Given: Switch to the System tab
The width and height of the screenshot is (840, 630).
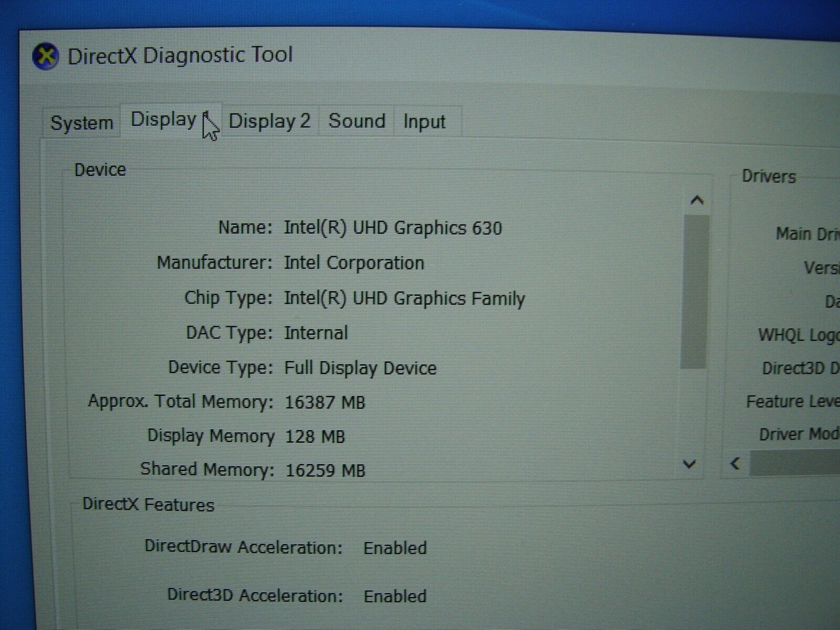Looking at the screenshot, I should (82, 123).
